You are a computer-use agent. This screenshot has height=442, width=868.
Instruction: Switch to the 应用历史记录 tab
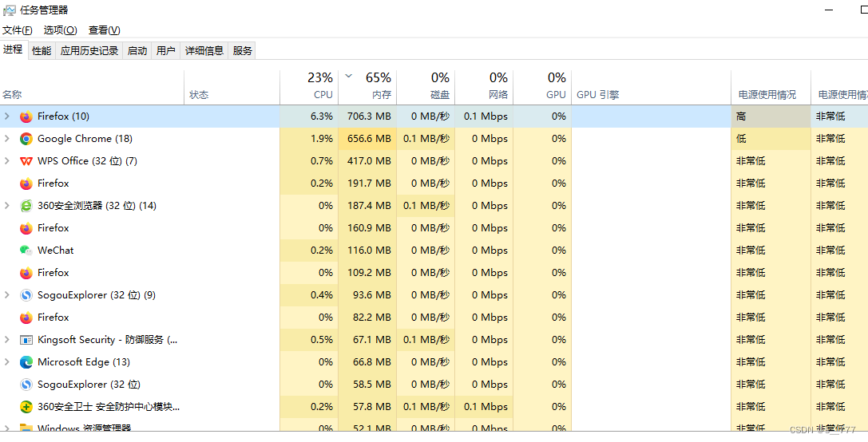(x=89, y=51)
